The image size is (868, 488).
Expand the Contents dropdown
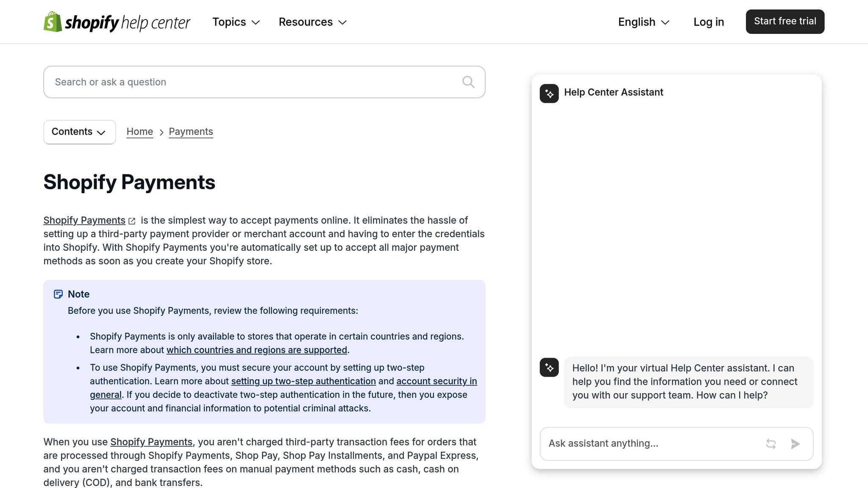79,132
